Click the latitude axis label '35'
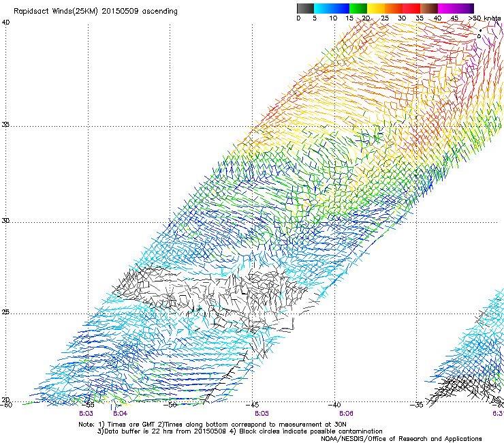 click(5, 124)
